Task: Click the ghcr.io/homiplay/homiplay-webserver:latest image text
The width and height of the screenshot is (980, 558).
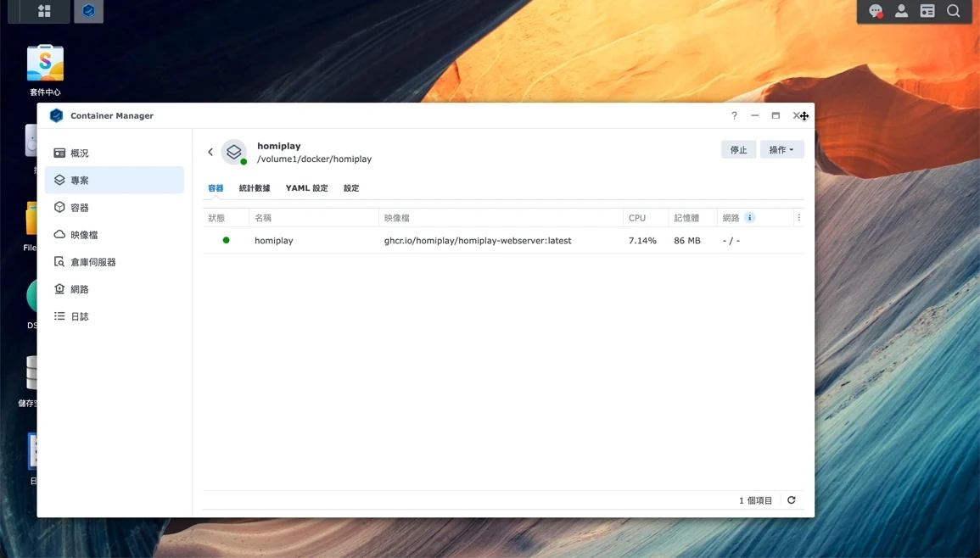Action: 478,241
